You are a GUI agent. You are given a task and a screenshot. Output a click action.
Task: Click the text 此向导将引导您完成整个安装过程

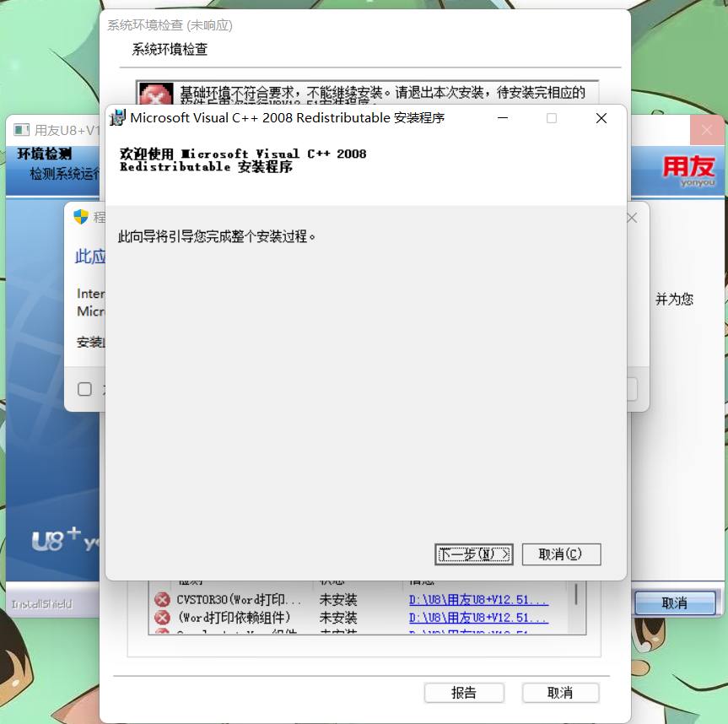click(x=217, y=236)
